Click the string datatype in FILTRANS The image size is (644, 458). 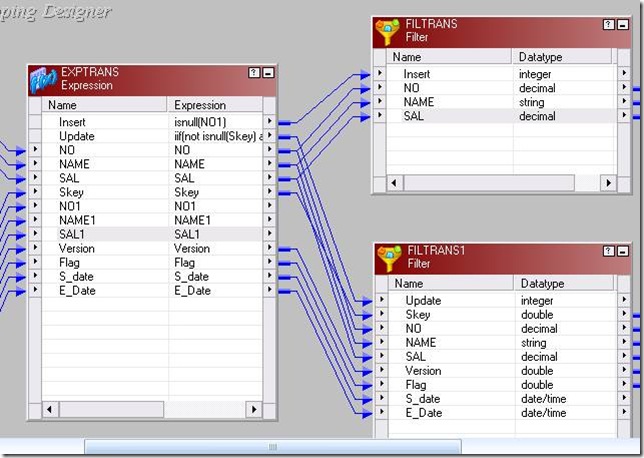point(531,102)
